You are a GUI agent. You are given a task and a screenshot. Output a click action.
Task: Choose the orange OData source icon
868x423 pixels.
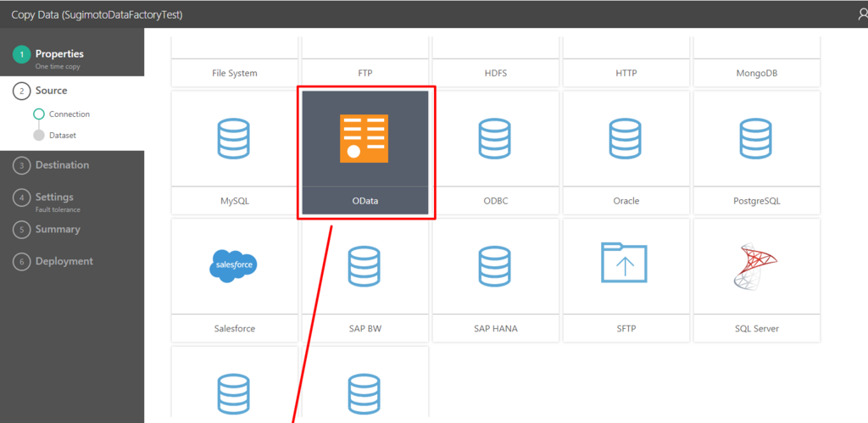click(x=364, y=138)
